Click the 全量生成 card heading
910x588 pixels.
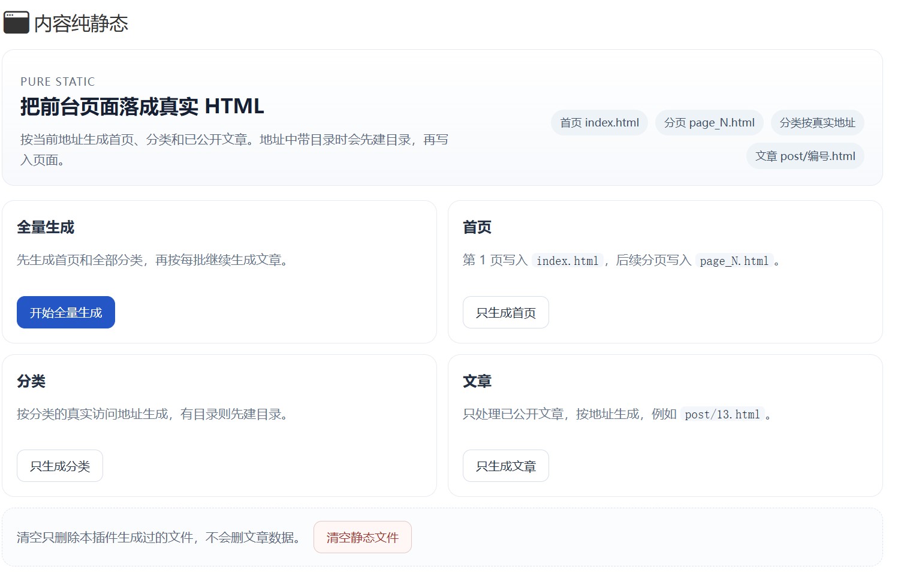tap(46, 227)
